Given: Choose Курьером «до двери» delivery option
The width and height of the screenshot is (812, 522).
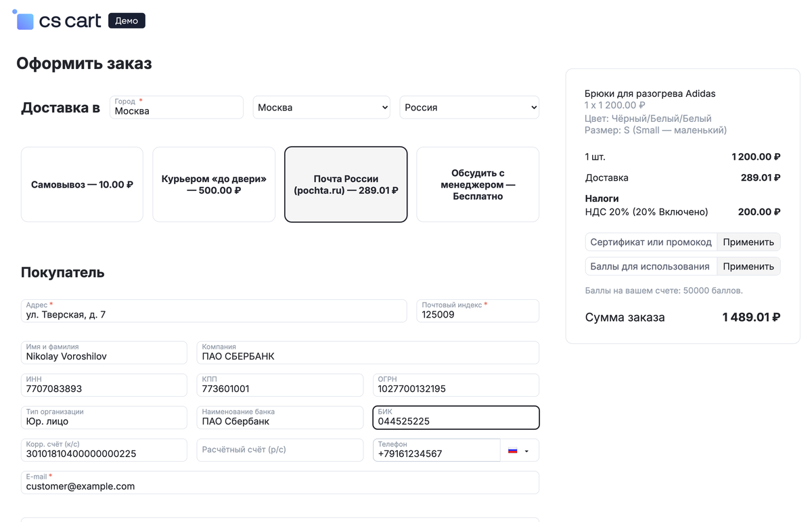Looking at the screenshot, I should (x=214, y=184).
